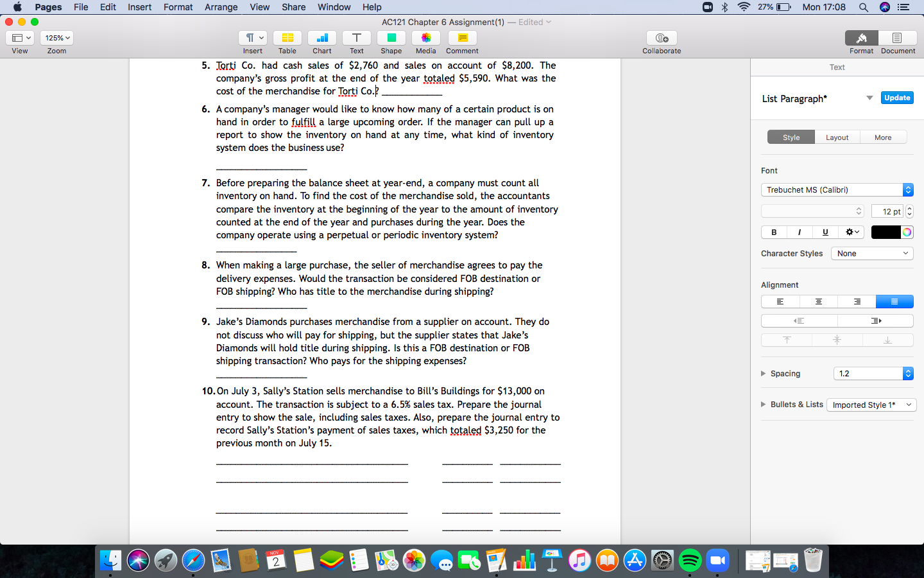Click the Update paragraph style button
The image size is (924, 578).
click(x=896, y=98)
